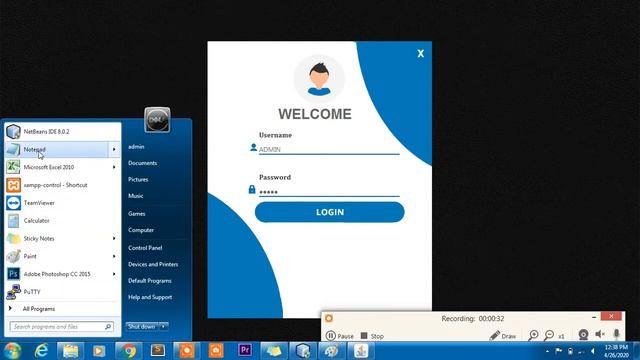Image resolution: width=640 pixels, height=360 pixels.
Task: Open Windows Media Player from taskbar
Action: pyautogui.click(x=99, y=351)
